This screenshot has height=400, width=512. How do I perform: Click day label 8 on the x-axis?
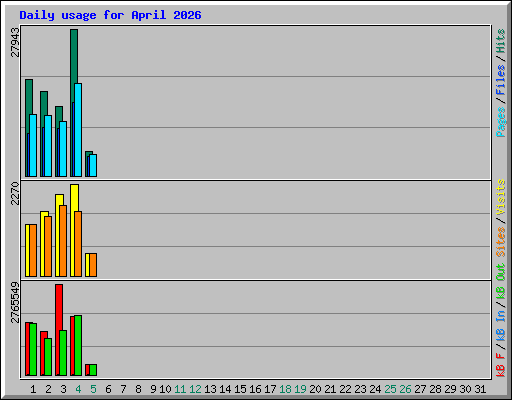138,389
